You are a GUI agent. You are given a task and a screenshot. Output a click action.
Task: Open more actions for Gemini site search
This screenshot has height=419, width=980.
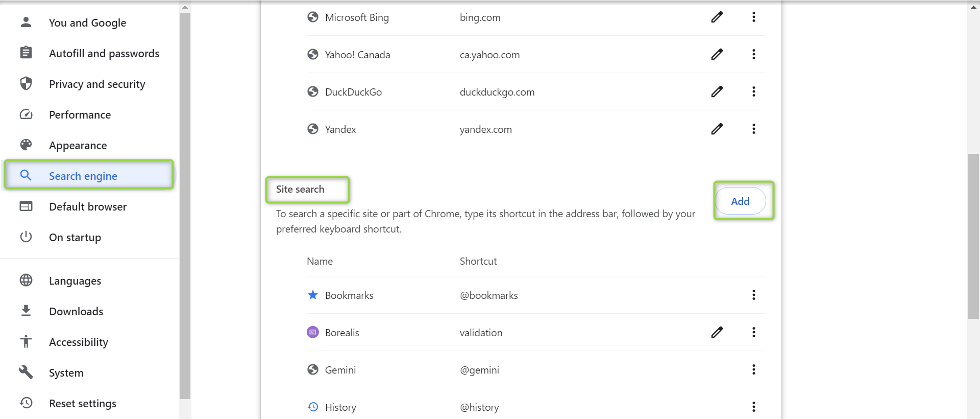point(753,370)
